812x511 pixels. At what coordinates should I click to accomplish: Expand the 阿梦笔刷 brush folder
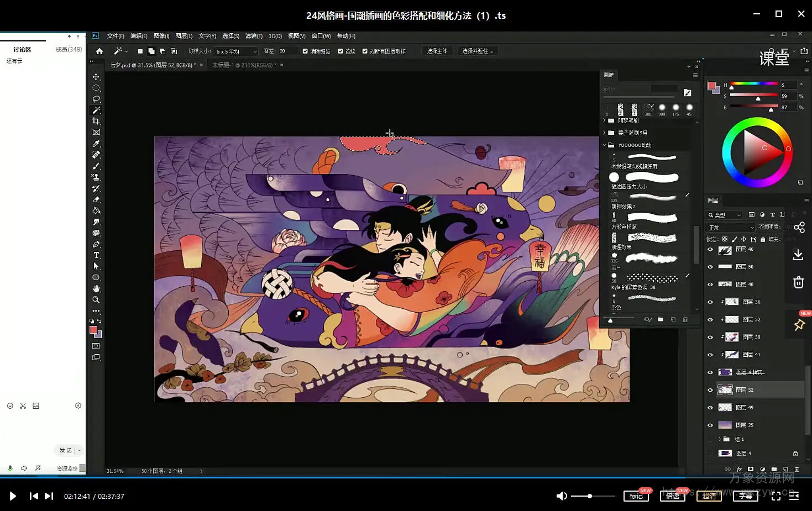604,120
